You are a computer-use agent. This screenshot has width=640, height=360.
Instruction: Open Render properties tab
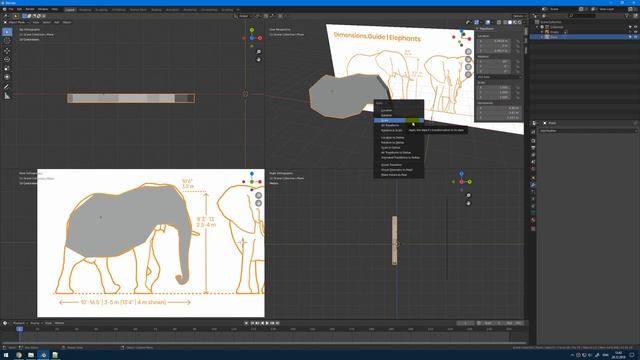[x=533, y=140]
